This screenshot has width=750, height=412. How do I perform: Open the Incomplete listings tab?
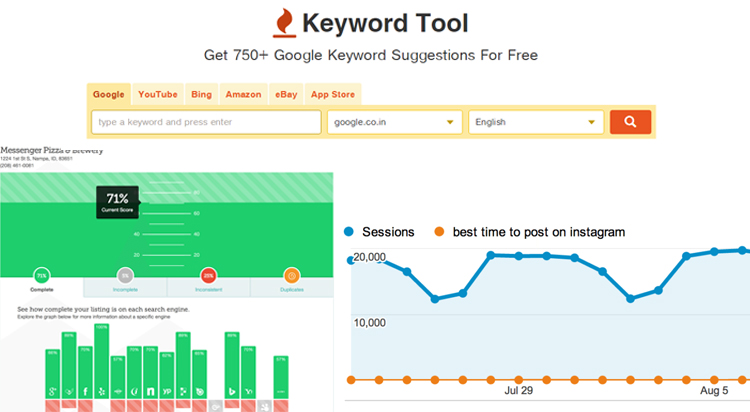[125, 287]
